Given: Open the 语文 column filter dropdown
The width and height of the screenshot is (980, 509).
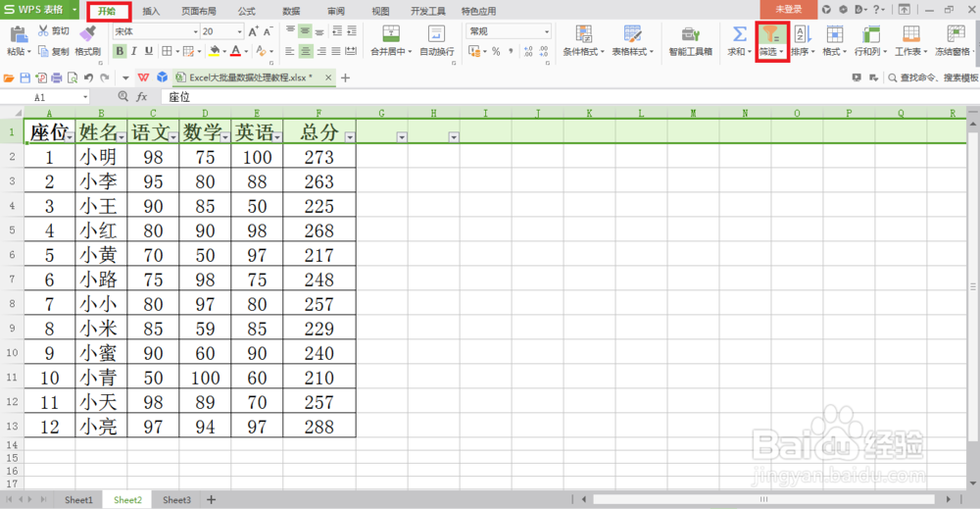Looking at the screenshot, I should tap(173, 137).
